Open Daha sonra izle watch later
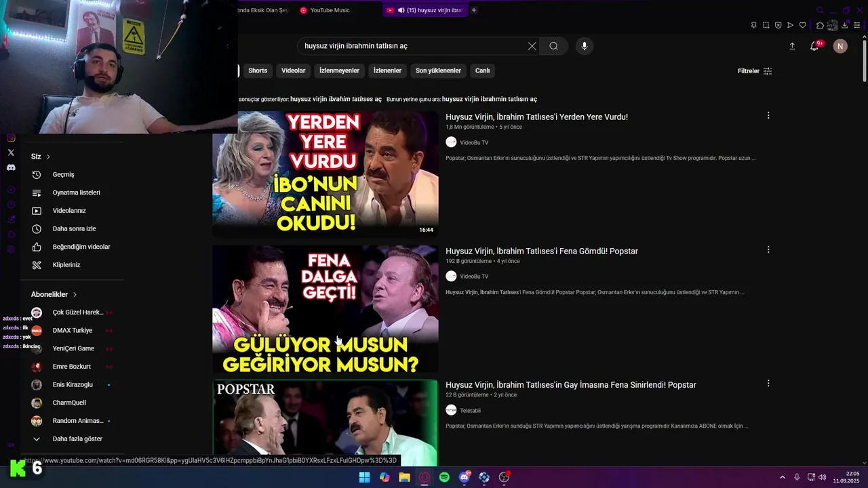 73,229
